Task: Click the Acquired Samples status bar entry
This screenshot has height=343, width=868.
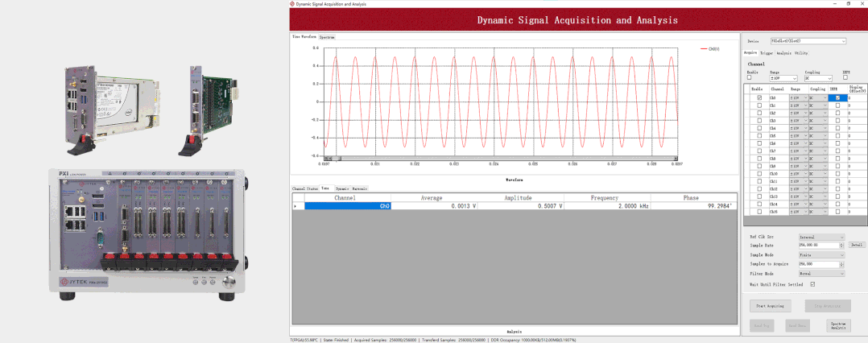Action: (x=383, y=341)
